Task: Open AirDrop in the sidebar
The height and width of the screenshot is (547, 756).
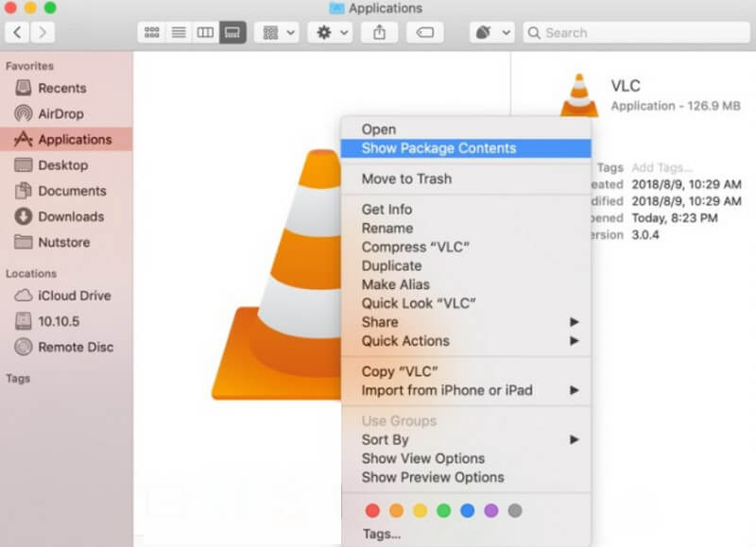Action: tap(62, 113)
